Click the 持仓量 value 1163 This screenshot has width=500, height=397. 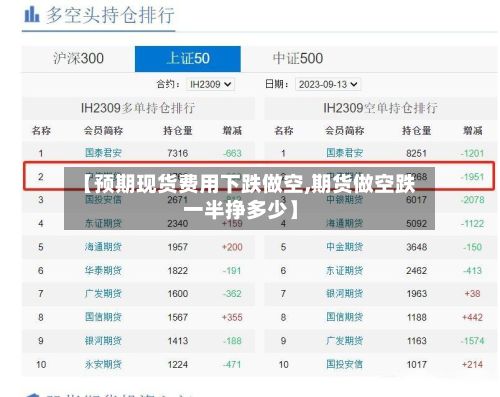[416, 341]
